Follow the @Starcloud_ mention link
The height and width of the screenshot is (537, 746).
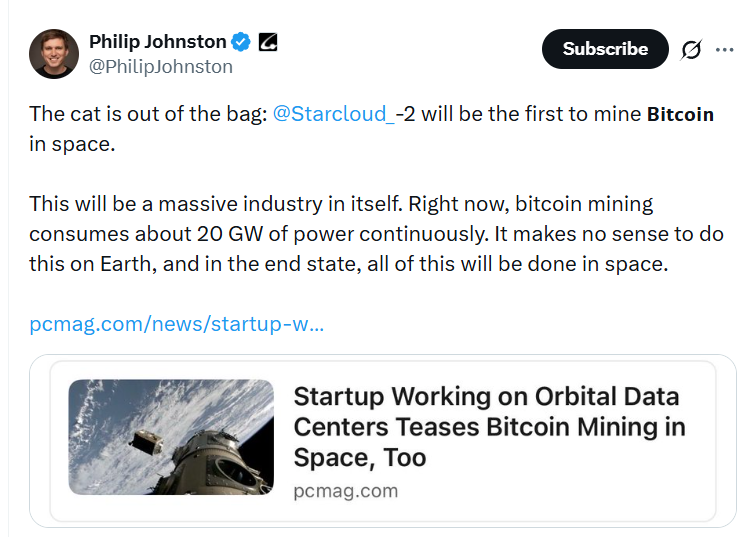(x=333, y=114)
